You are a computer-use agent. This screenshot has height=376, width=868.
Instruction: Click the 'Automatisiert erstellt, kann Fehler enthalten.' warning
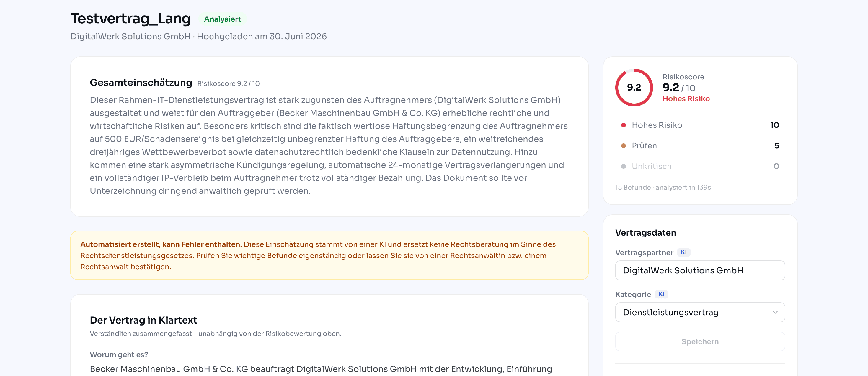[x=161, y=244]
